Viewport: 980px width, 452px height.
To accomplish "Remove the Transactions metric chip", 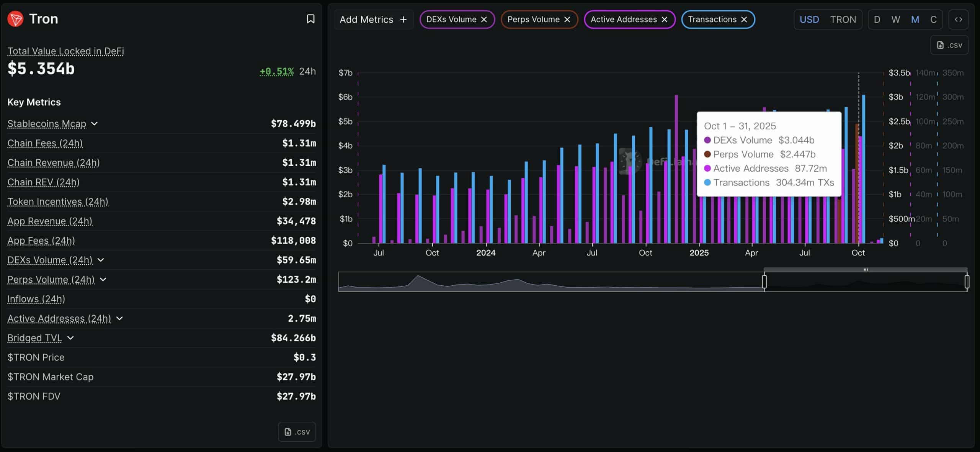I will coord(744,19).
